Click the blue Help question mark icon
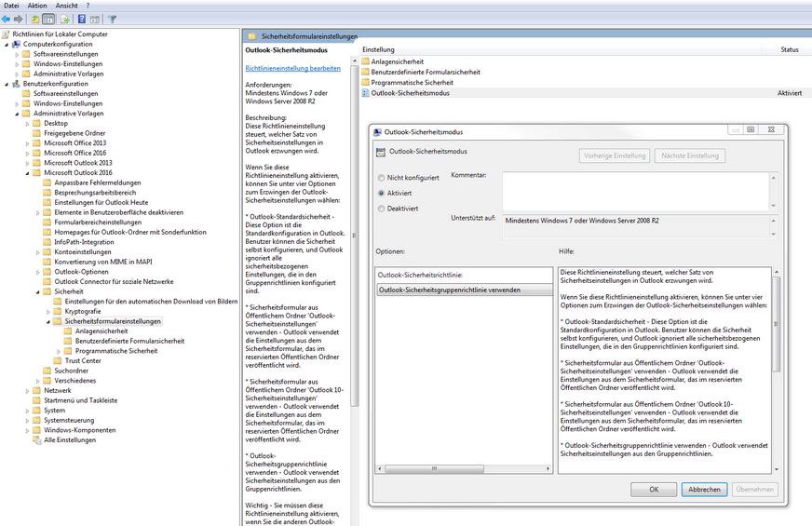The height and width of the screenshot is (526, 812). 82,20
